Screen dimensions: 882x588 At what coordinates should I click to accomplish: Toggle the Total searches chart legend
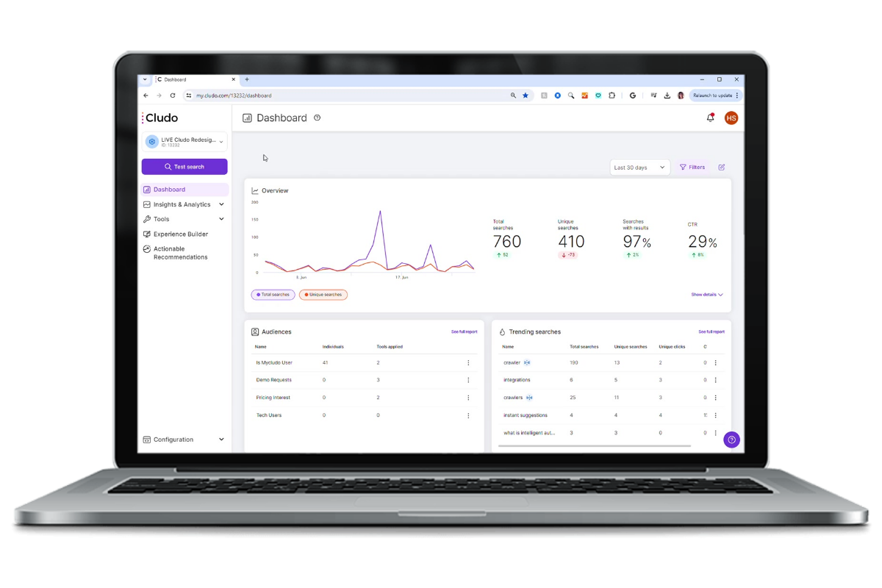click(273, 294)
